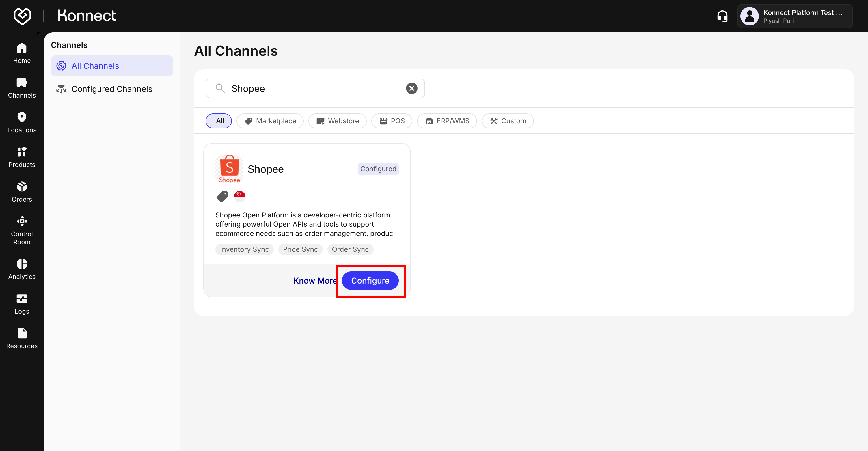The height and width of the screenshot is (451, 868).
Task: Open the support headset icon
Action: tap(722, 16)
